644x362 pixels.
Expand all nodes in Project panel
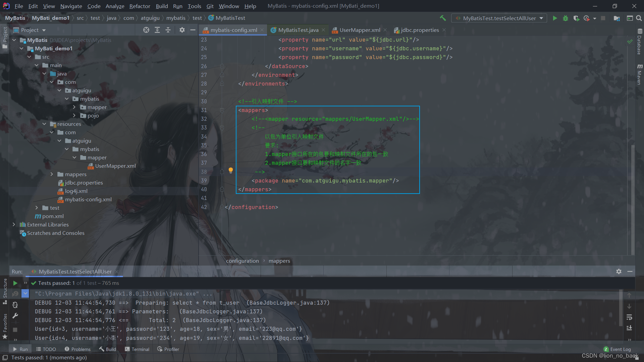coord(157,30)
